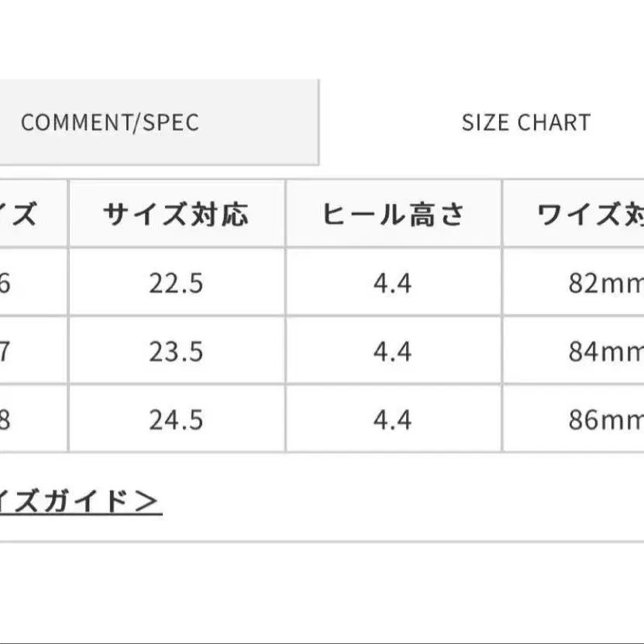Select the 22.5 size cell
The image size is (644, 644).
pyautogui.click(x=177, y=282)
